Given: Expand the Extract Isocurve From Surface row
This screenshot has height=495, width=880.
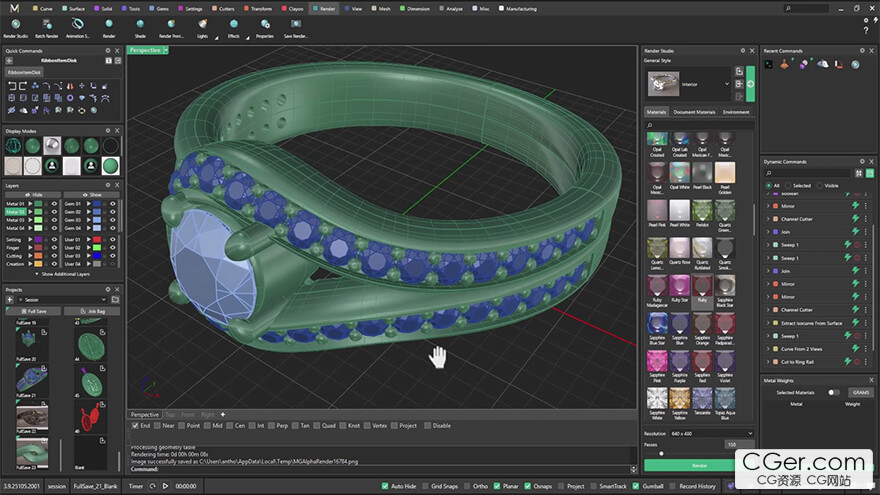Looking at the screenshot, I should [x=768, y=323].
